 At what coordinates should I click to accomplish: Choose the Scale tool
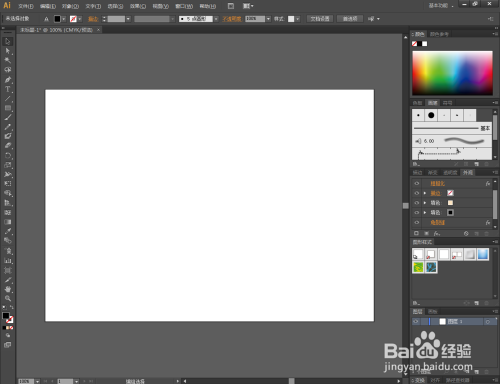tap(8, 165)
